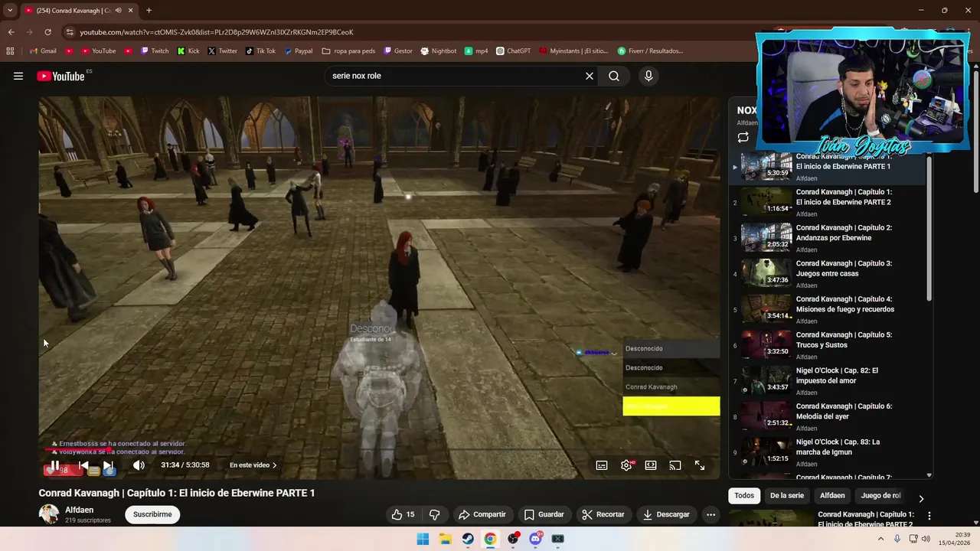Open Capítulo 5: Trucos y Sustos

tap(827, 345)
